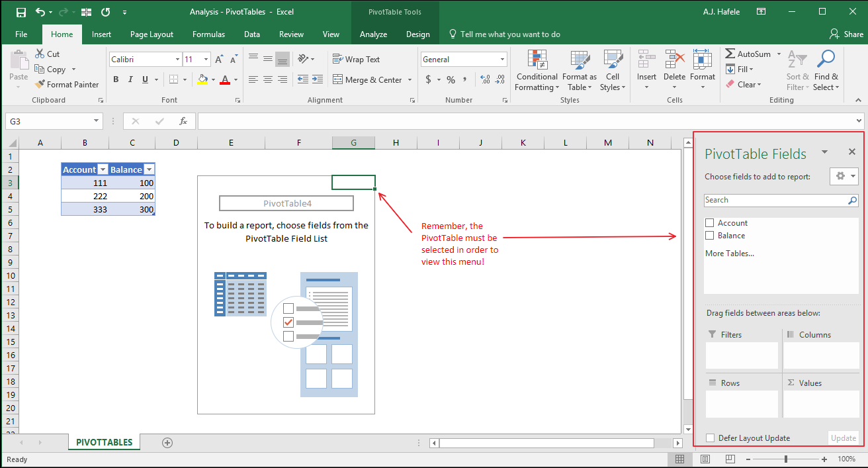Open the File tab

[21, 34]
